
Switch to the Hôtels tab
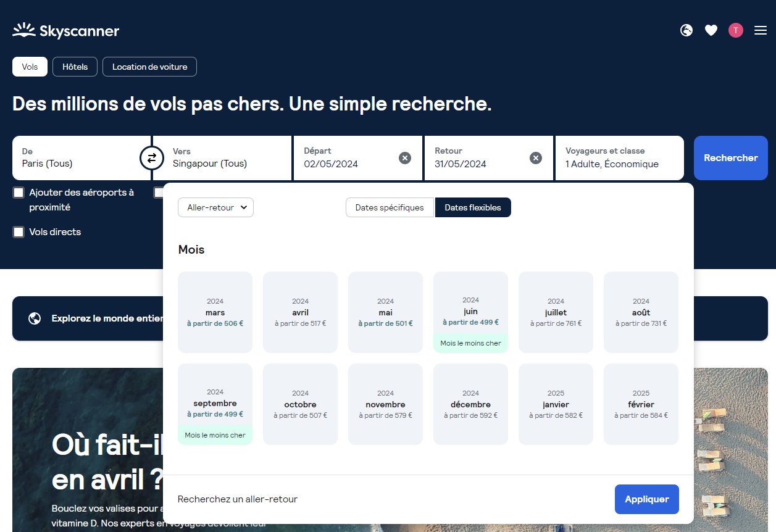pos(75,67)
